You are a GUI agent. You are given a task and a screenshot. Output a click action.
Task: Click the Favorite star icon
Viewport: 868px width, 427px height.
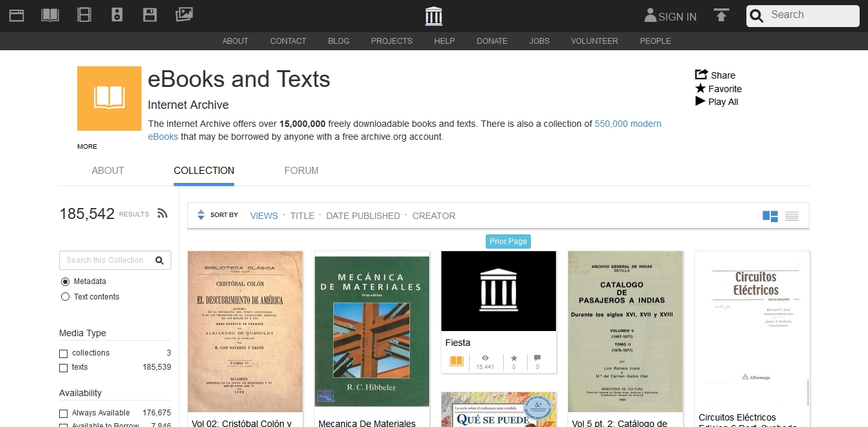click(x=701, y=88)
